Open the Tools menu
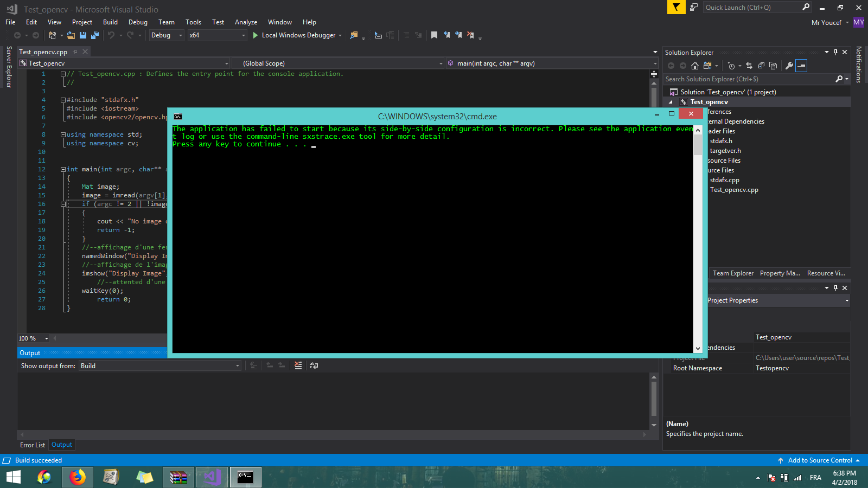Viewport: 868px width, 488px height. (193, 22)
